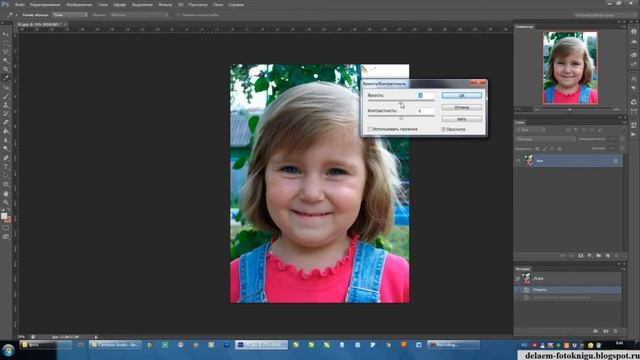Screen dimensions: 640x360
Task: Open the Фильтр menu
Action: (165, 4)
